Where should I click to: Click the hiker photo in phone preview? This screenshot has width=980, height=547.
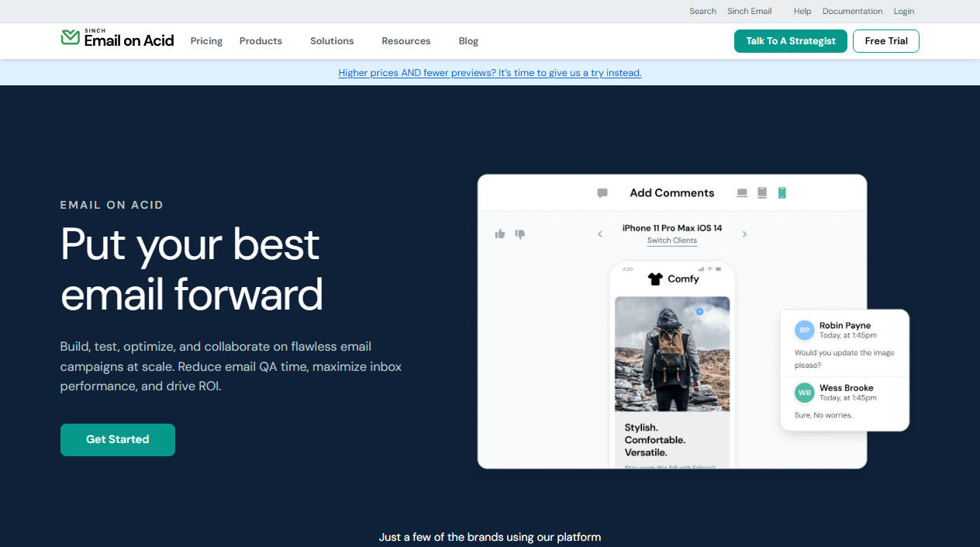click(672, 354)
